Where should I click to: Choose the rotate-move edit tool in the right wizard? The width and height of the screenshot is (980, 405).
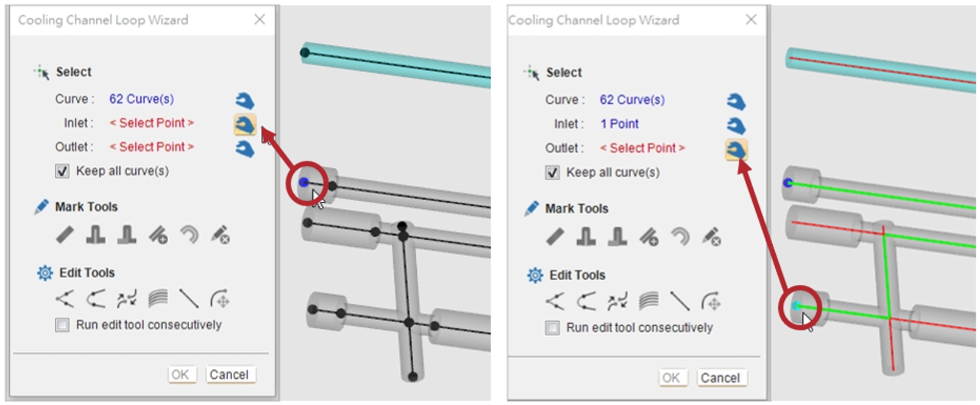(x=711, y=301)
